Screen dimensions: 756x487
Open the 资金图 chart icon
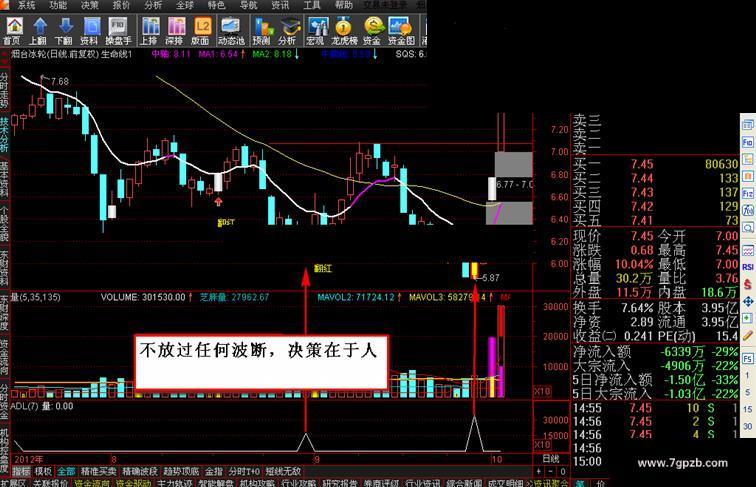401,31
